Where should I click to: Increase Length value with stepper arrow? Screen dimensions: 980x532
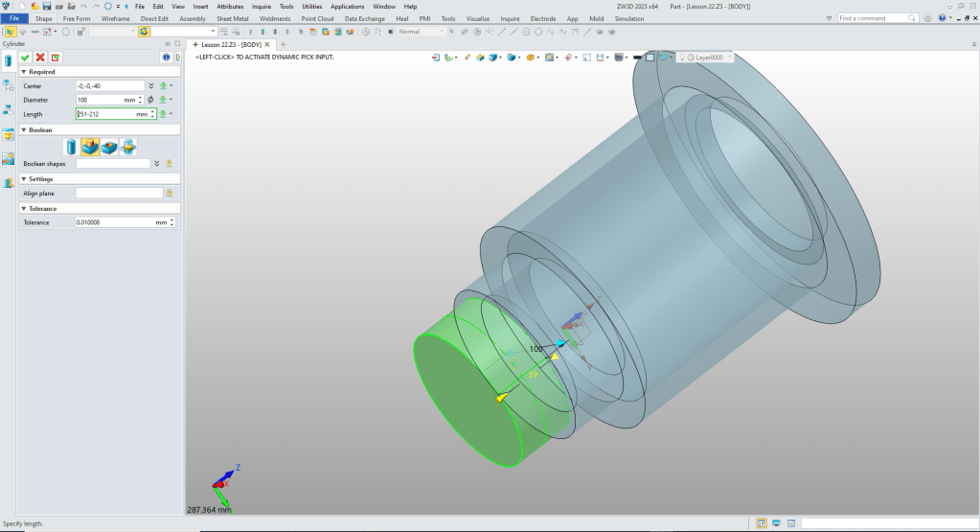pos(153,111)
